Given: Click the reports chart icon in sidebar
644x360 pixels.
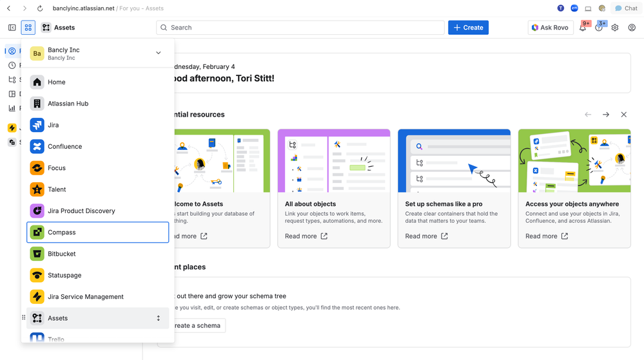Looking at the screenshot, I should (12, 108).
